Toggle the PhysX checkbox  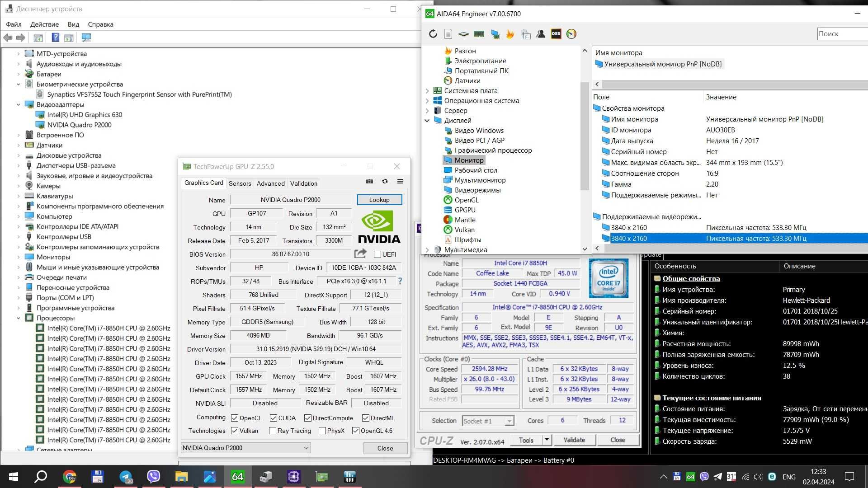pyautogui.click(x=322, y=431)
